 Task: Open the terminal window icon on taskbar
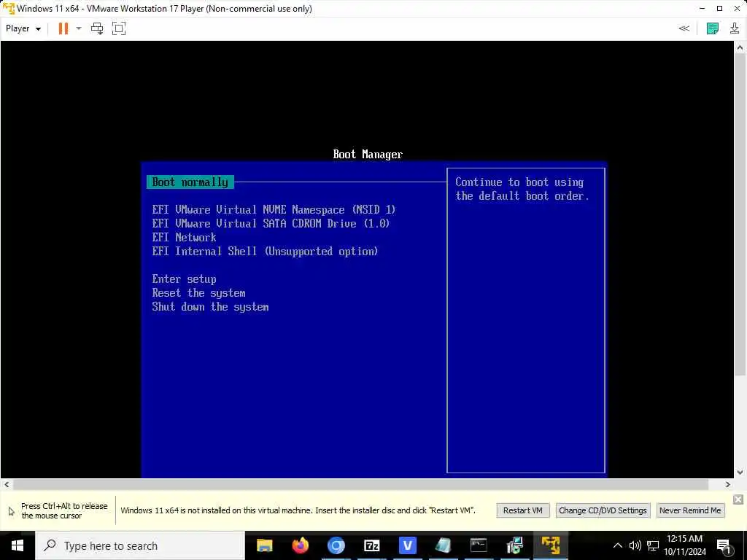[x=479, y=545]
